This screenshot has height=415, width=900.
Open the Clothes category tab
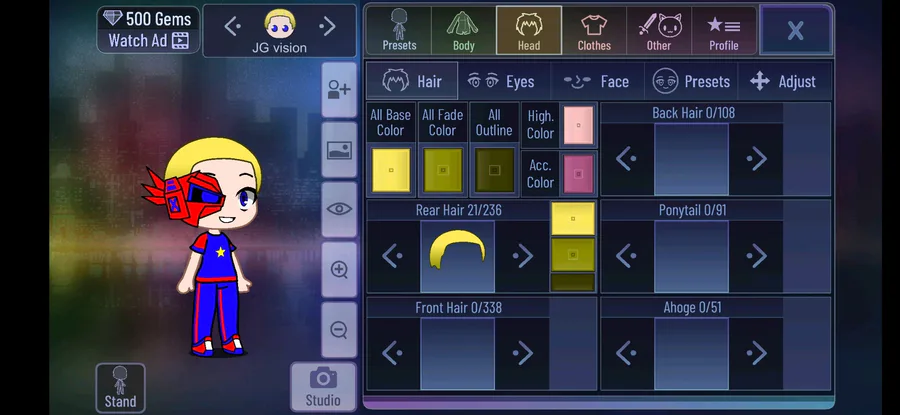click(x=594, y=30)
